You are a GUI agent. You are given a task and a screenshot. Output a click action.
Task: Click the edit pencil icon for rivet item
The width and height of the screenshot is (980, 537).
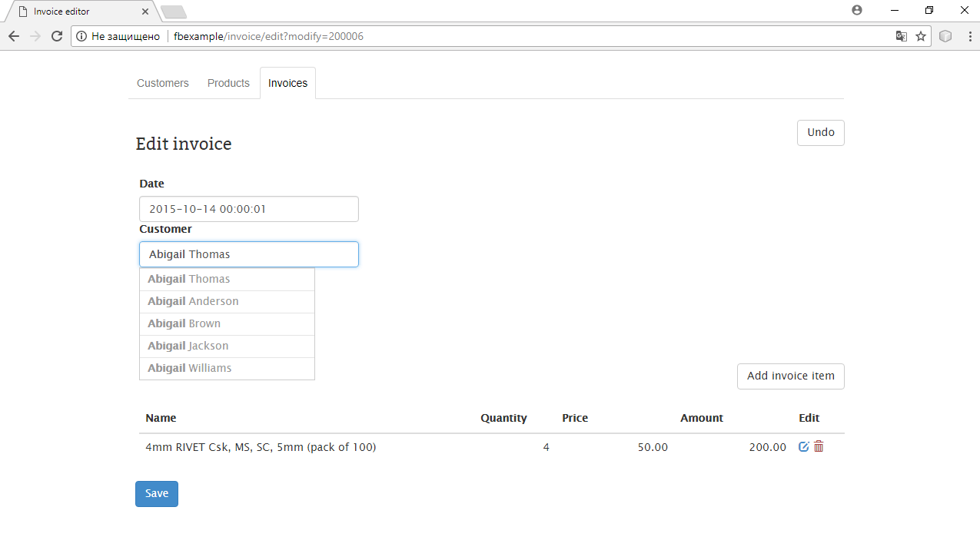(804, 446)
